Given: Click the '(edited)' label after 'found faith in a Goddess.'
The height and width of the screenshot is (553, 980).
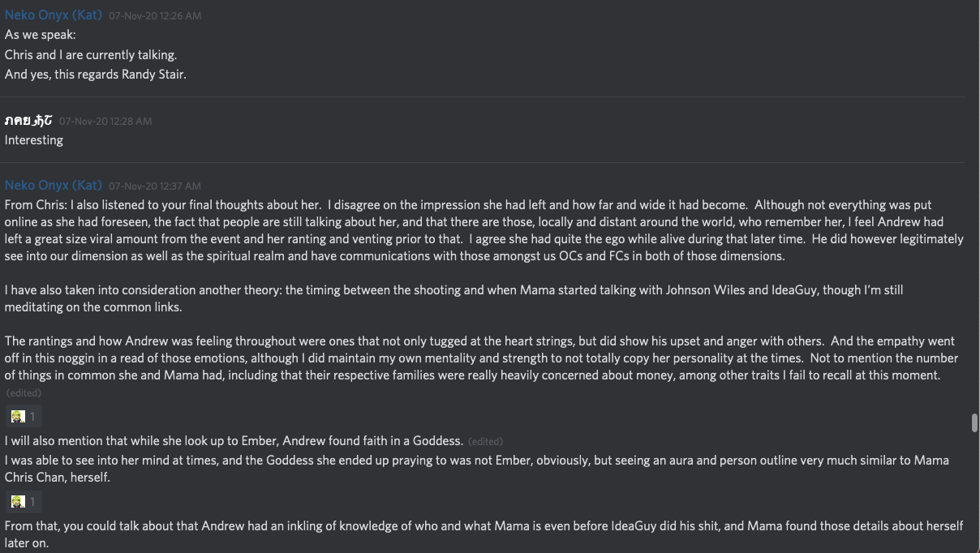Looking at the screenshot, I should pyautogui.click(x=485, y=442).
